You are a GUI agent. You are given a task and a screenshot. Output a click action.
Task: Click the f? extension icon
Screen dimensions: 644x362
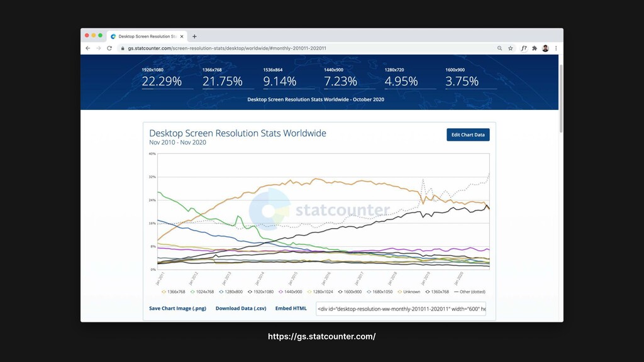tap(524, 48)
